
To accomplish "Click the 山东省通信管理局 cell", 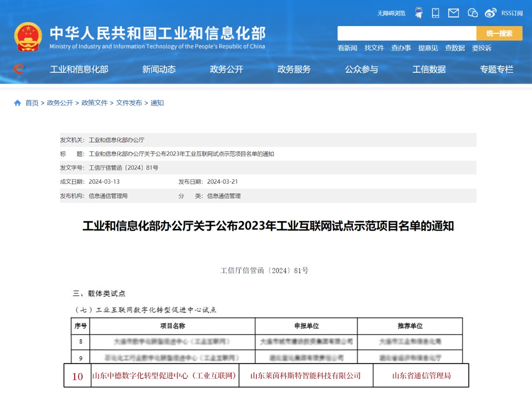I will point(421,375).
